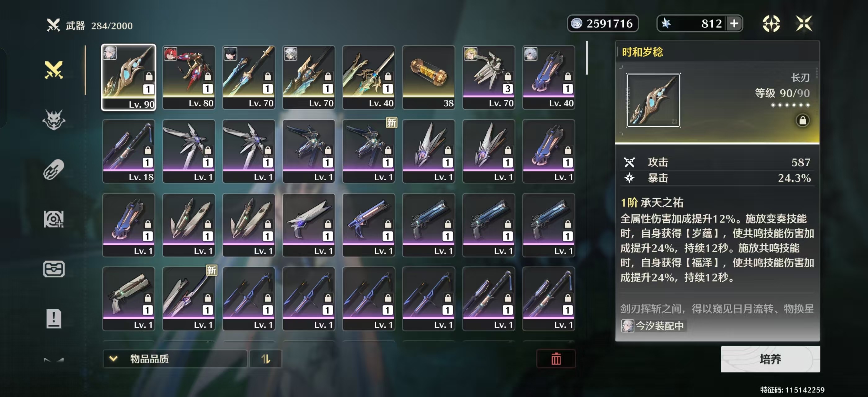Expand the 物品品质 sort dropdown
This screenshot has height=397, width=868.
[x=175, y=359]
